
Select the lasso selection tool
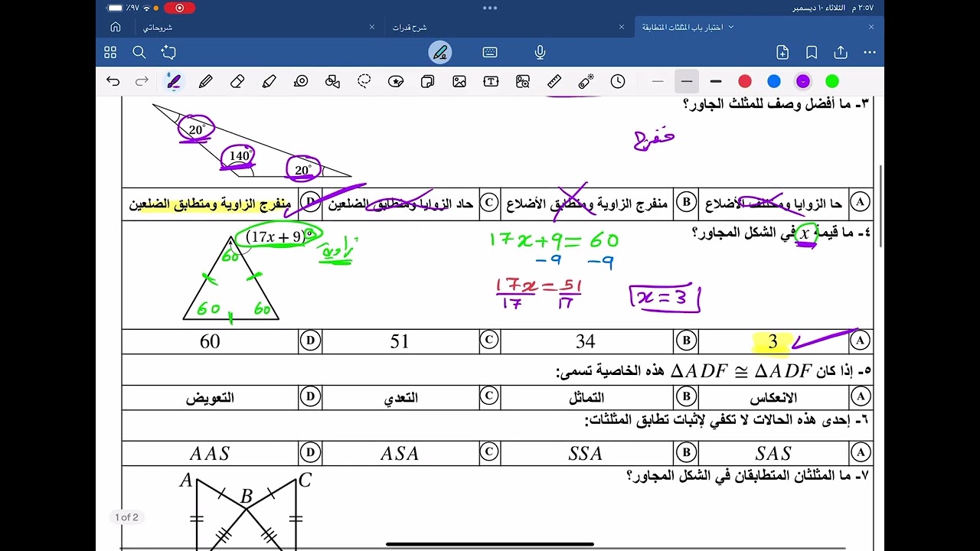coord(364,81)
